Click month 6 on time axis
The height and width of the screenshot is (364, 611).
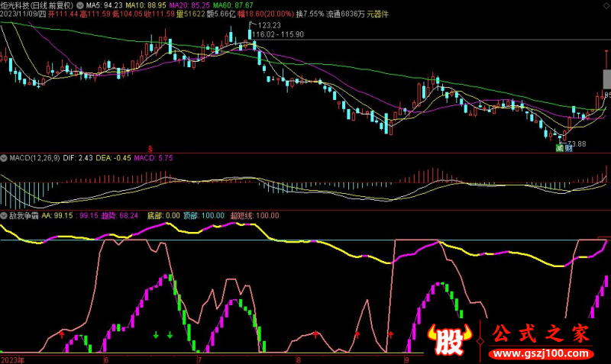(x=106, y=360)
